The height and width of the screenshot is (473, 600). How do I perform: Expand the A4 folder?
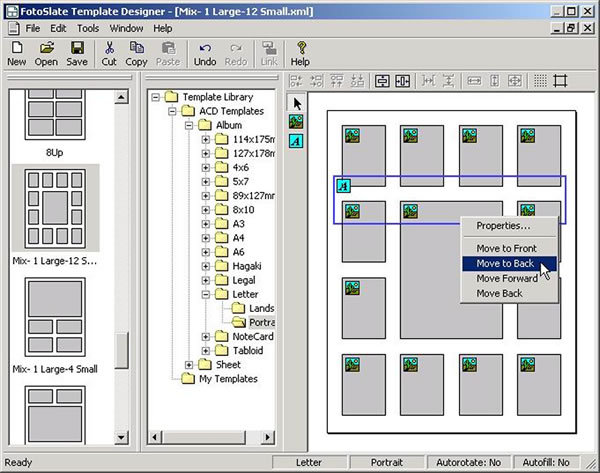(206, 238)
